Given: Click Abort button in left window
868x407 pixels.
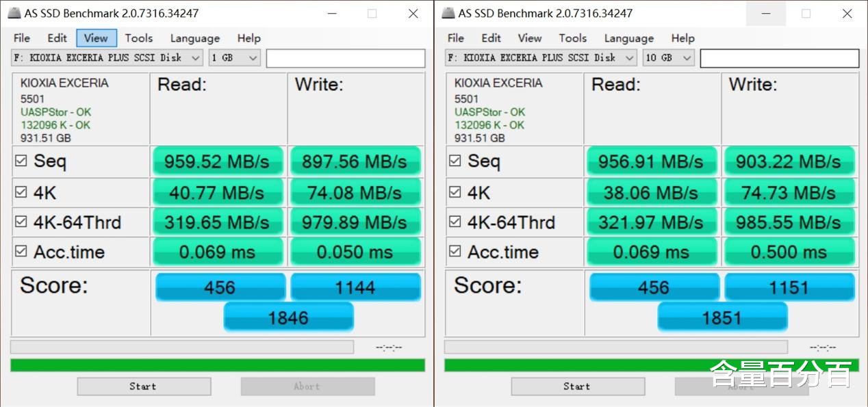Looking at the screenshot, I should pyautogui.click(x=307, y=386).
